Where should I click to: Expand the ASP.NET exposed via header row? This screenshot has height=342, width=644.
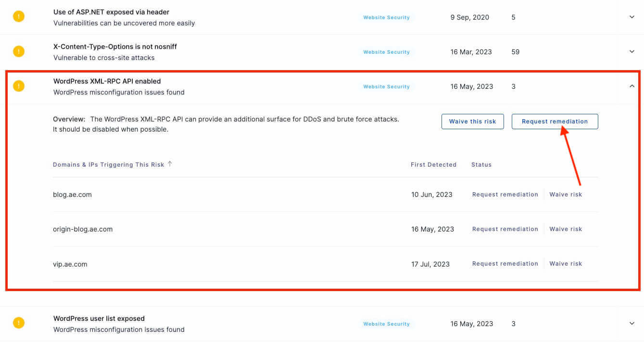(x=632, y=17)
